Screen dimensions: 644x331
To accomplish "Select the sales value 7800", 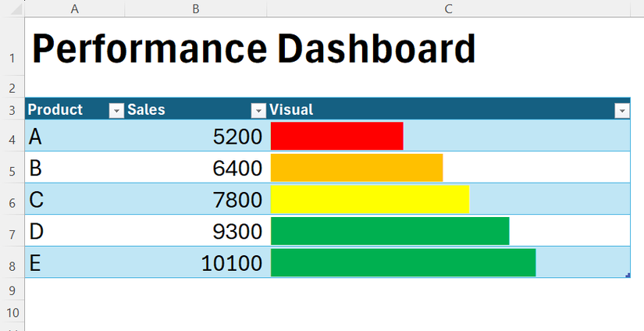I will (196, 199).
